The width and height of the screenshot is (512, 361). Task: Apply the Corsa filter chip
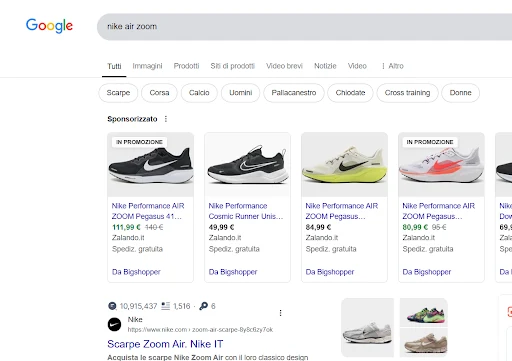coord(159,93)
